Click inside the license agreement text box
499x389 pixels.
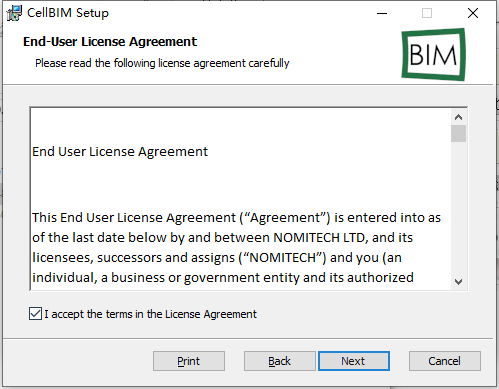241,199
